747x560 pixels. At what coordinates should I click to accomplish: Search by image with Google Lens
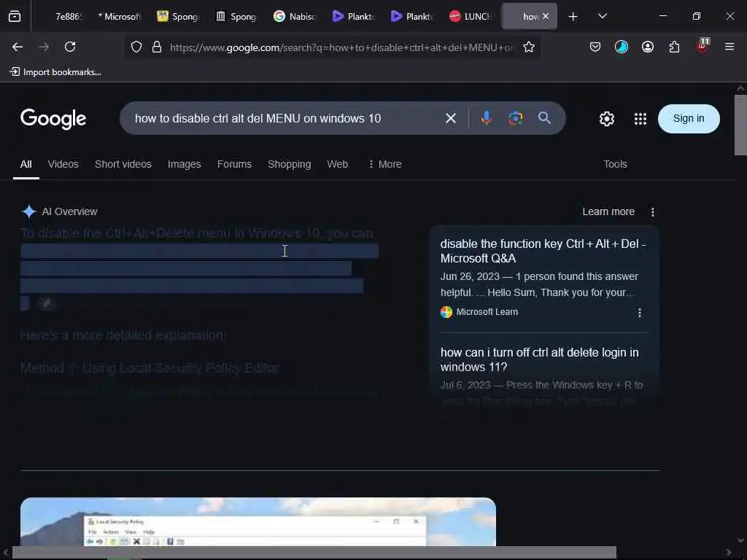click(x=516, y=118)
